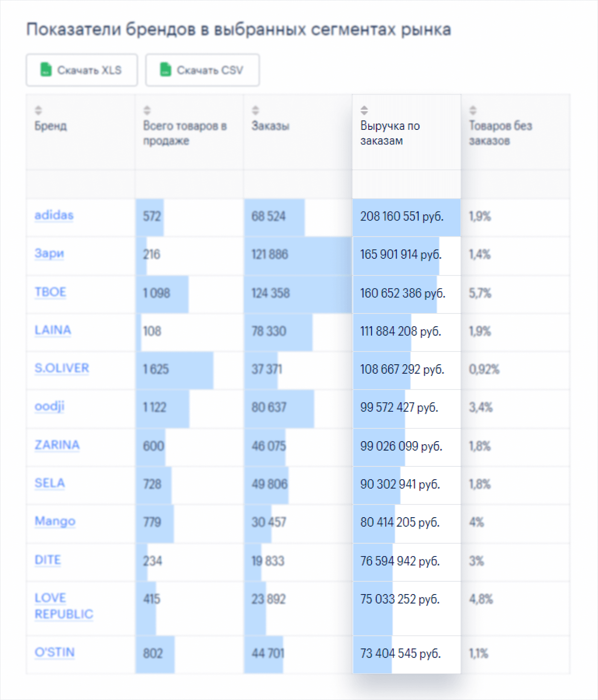Click adidas revenue cell 208 160 551 руб.
This screenshot has height=700, width=598.
pos(402,217)
